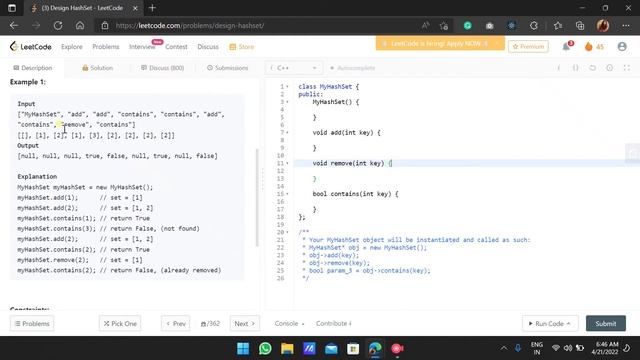Go to the Next problem
The width and height of the screenshot is (640, 360).
[x=244, y=323]
